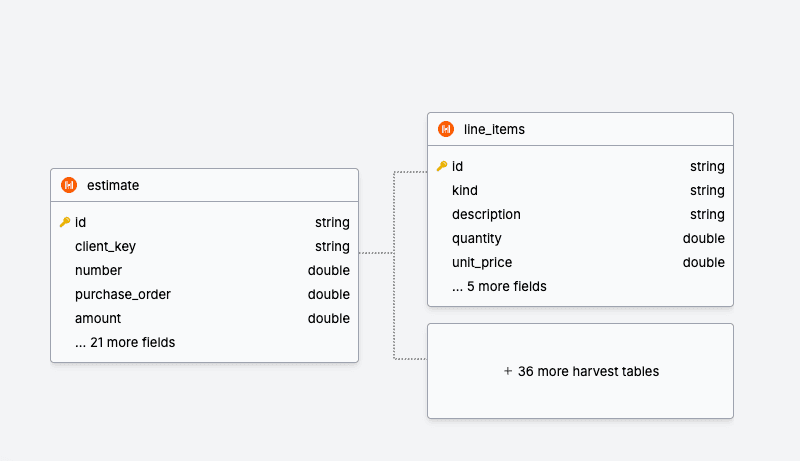Click the id field in estimate table
The height and width of the screenshot is (461, 800).
[x=81, y=223]
